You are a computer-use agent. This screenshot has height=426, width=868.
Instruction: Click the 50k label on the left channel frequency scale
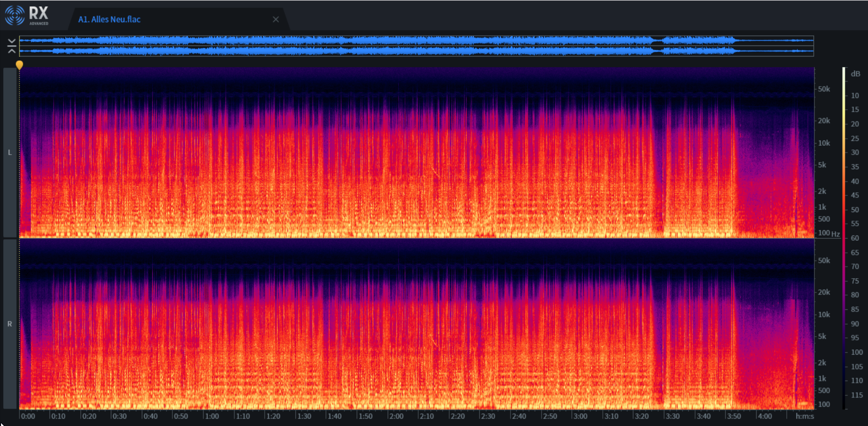coord(824,89)
